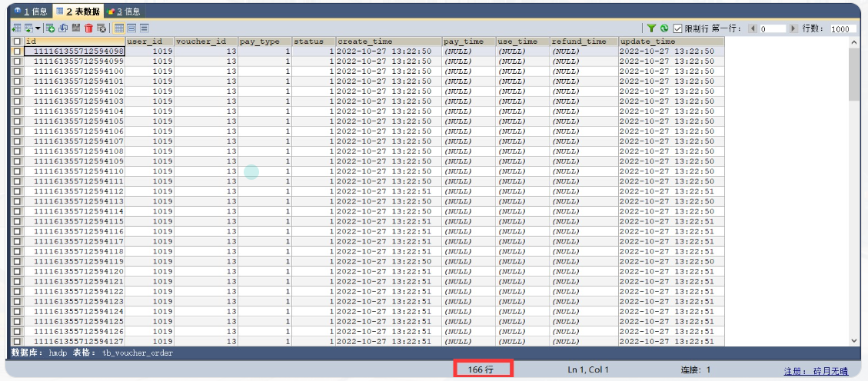The width and height of the screenshot is (868, 381).
Task: Click the voucher_id column header
Action: point(205,41)
